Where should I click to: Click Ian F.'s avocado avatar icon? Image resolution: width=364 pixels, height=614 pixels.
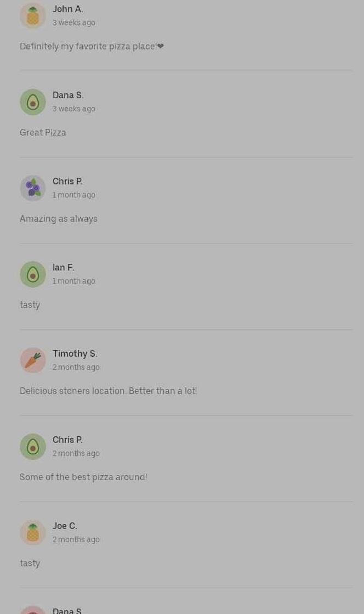click(x=33, y=274)
